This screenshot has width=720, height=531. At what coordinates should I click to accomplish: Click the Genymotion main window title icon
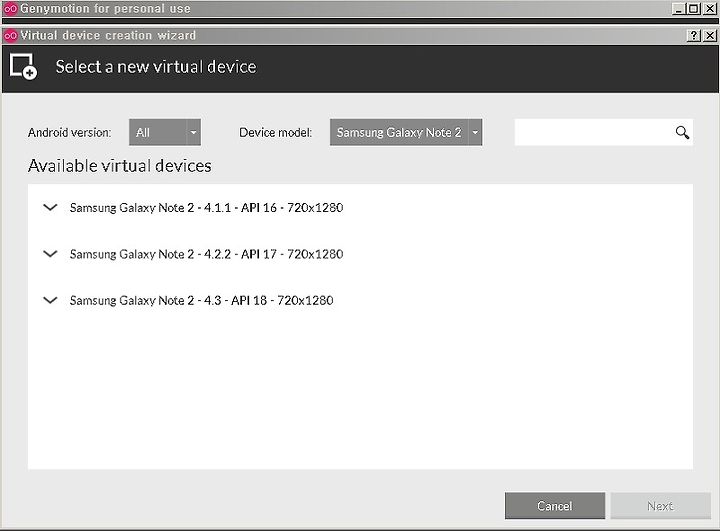(x=10, y=9)
